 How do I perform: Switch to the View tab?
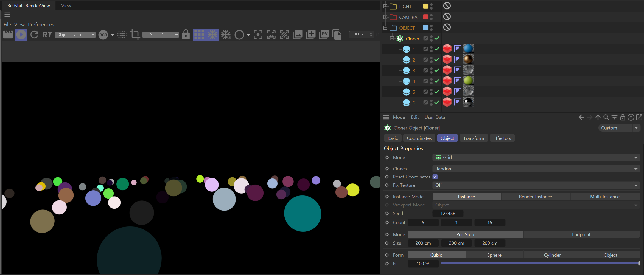pos(66,5)
